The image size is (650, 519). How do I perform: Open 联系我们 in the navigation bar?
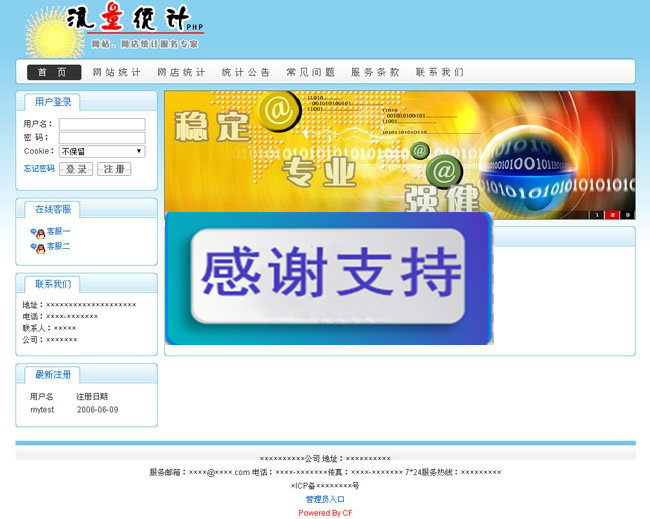[440, 72]
